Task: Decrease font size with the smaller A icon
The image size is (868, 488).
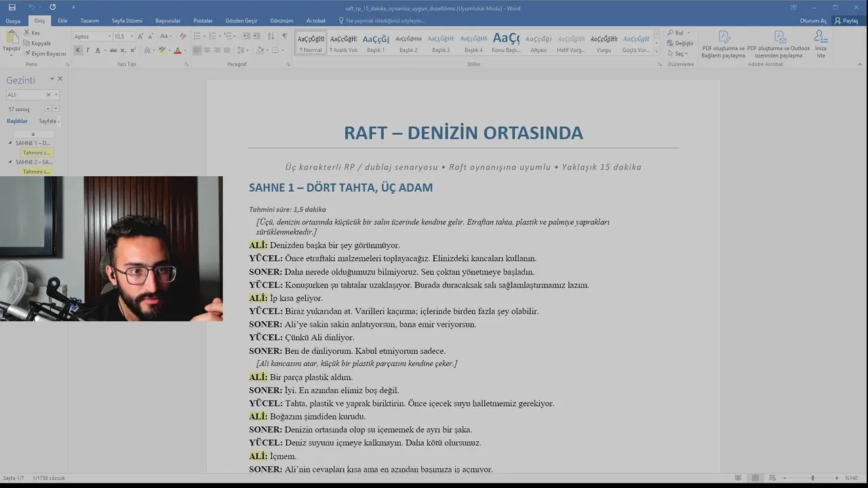Action: tap(151, 37)
